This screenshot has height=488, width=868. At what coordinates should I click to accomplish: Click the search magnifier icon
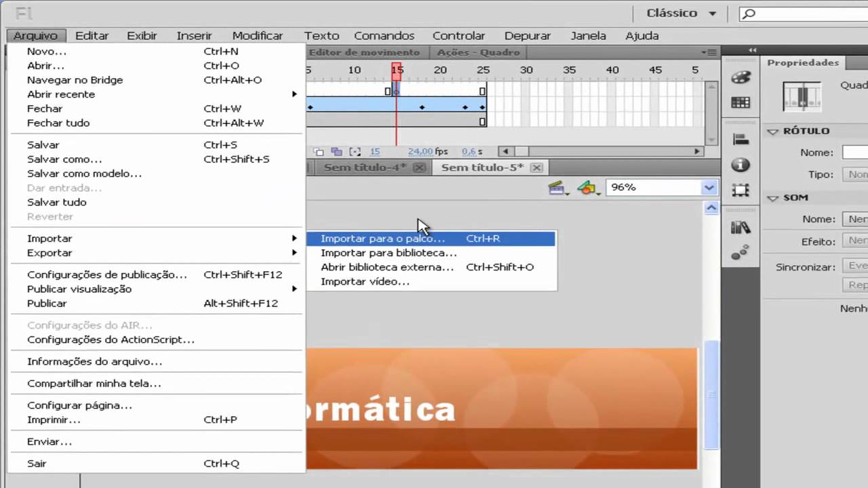(749, 14)
